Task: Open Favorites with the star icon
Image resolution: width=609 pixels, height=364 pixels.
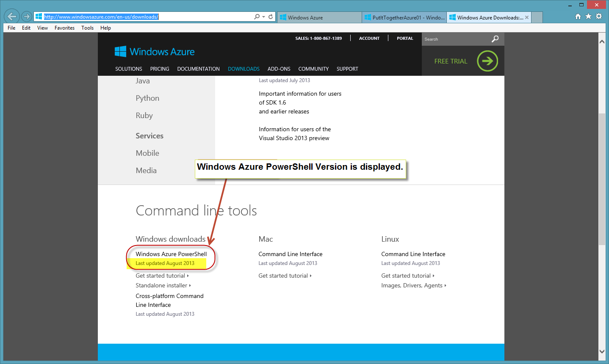Action: point(588,17)
